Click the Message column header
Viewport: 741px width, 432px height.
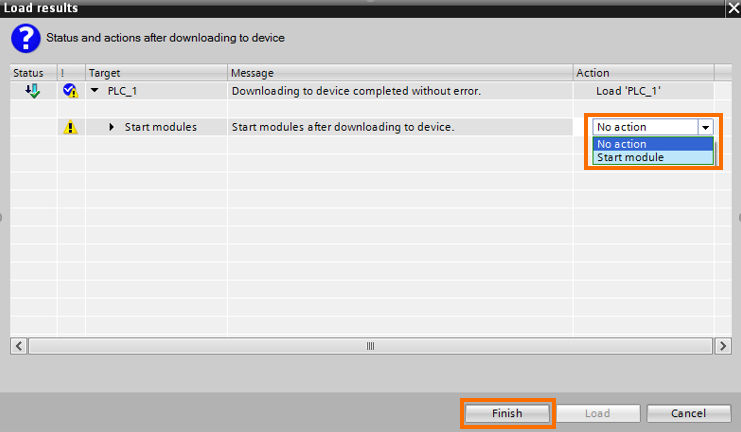[x=400, y=73]
